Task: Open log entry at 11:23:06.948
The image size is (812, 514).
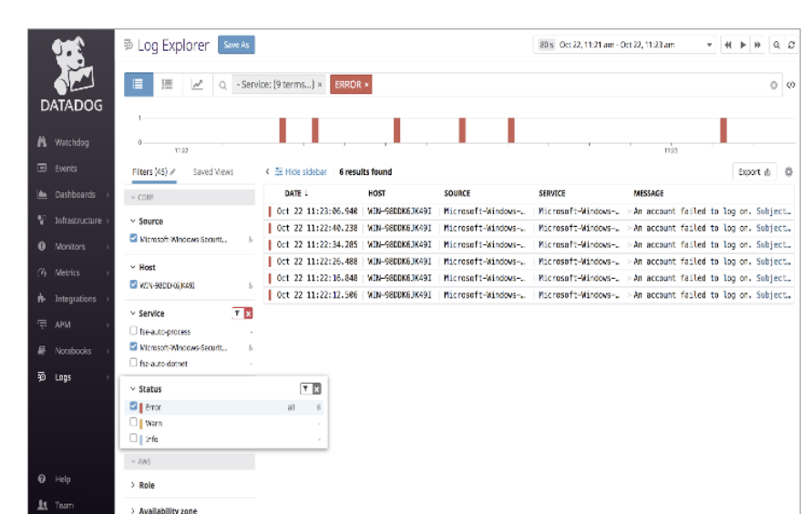Action: [x=530, y=211]
